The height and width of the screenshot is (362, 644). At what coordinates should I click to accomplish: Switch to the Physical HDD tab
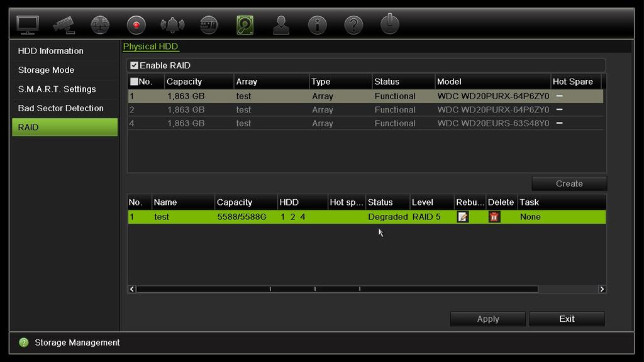151,47
